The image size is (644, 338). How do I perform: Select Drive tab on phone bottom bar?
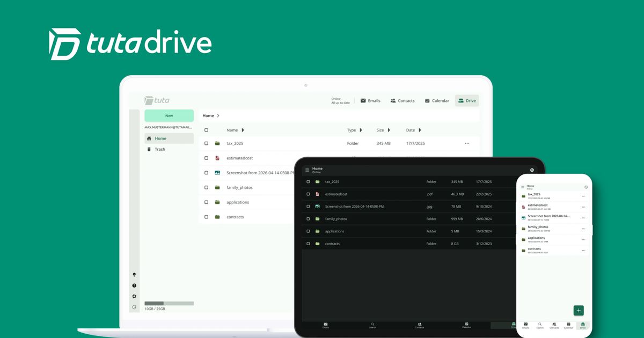pyautogui.click(x=583, y=326)
